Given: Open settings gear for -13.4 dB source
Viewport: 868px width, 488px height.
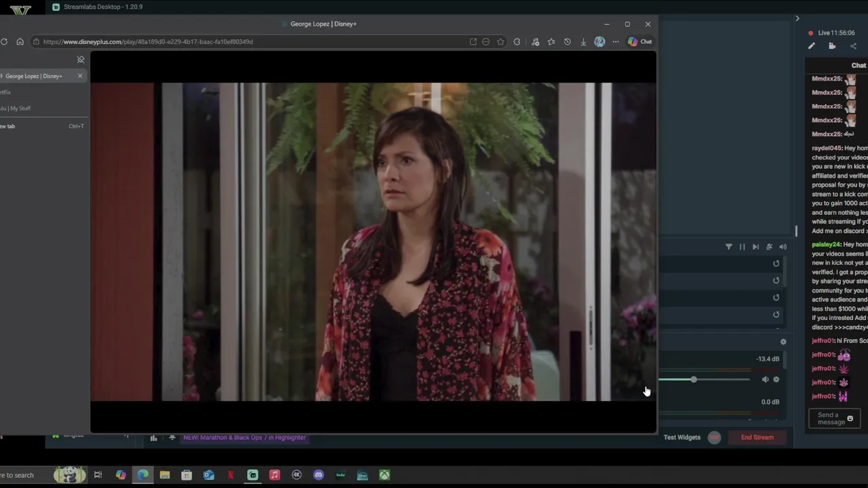Looking at the screenshot, I should coord(776,380).
